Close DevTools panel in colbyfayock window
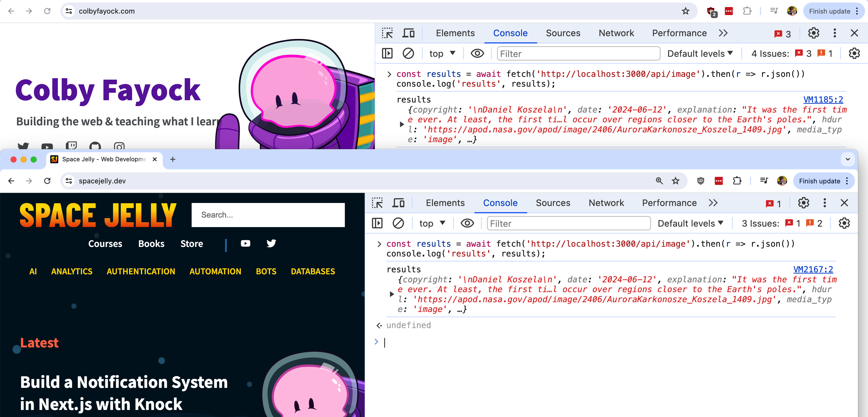868x417 pixels. coord(854,33)
